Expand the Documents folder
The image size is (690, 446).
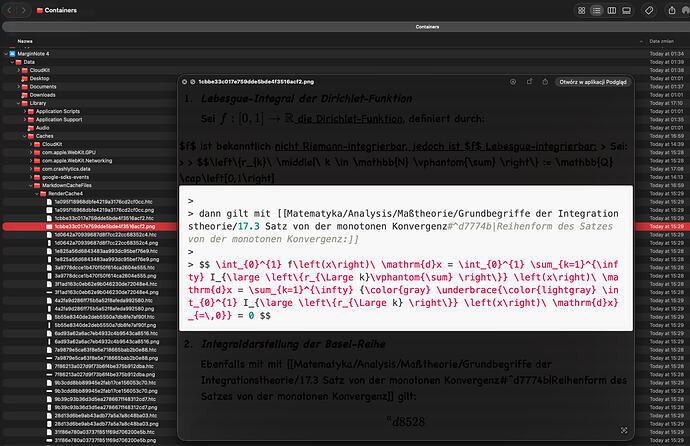coord(18,87)
